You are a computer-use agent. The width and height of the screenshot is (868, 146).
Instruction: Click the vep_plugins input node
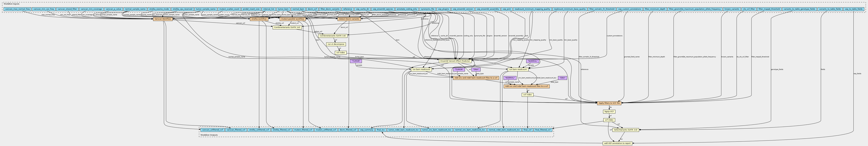(x=443, y=9)
